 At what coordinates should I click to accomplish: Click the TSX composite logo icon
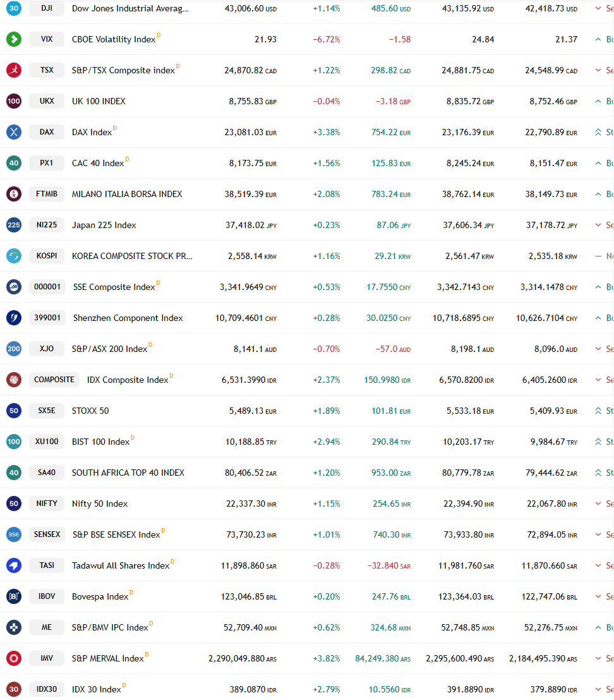pyautogui.click(x=14, y=70)
